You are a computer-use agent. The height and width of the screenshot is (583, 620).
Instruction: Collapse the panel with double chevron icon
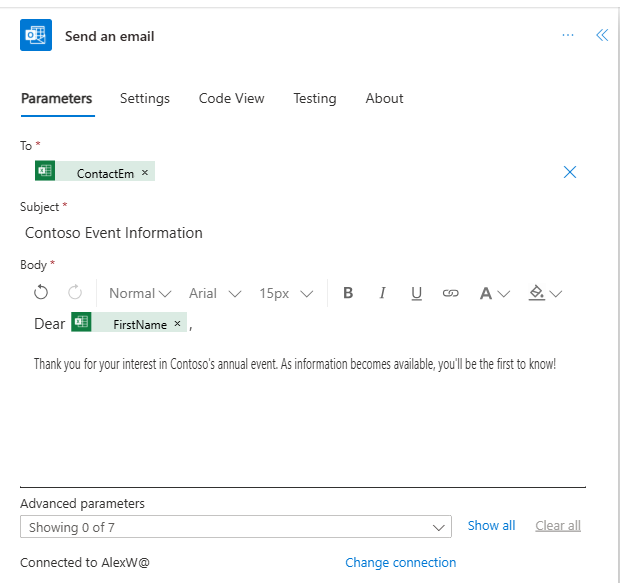click(601, 35)
